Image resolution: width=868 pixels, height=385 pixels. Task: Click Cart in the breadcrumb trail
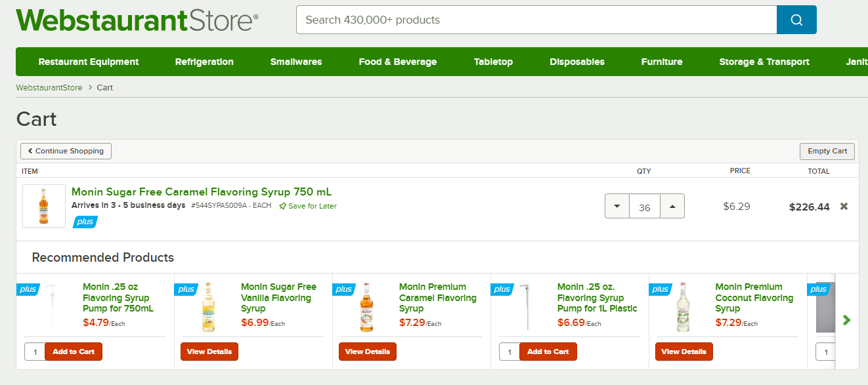click(x=105, y=87)
